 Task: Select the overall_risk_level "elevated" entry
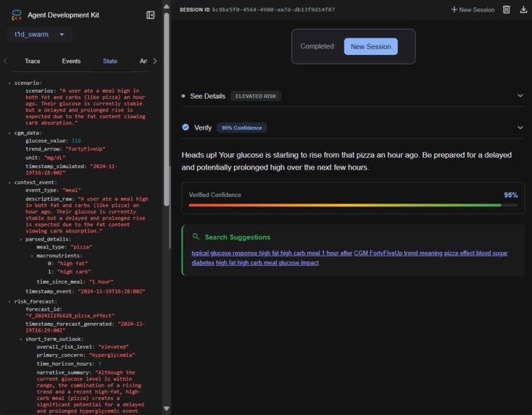pyautogui.click(x=83, y=347)
